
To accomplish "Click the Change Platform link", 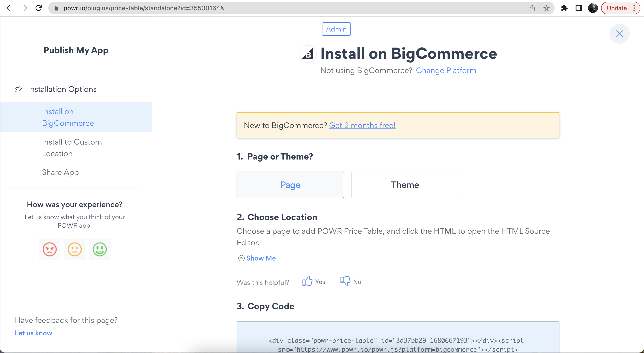I will (446, 70).
